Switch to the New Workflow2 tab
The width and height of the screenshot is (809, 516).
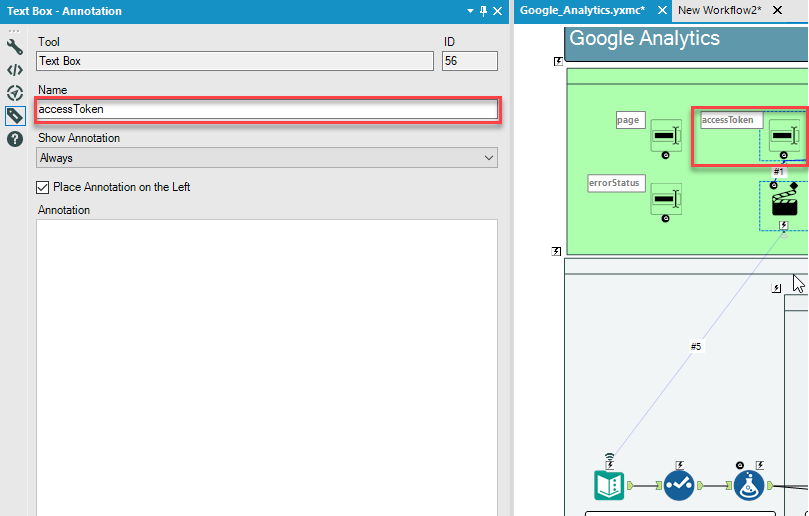pos(720,10)
